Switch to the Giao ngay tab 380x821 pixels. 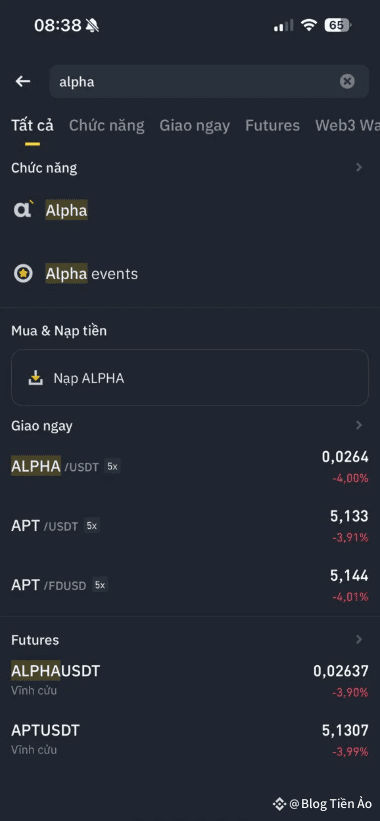pyautogui.click(x=195, y=126)
